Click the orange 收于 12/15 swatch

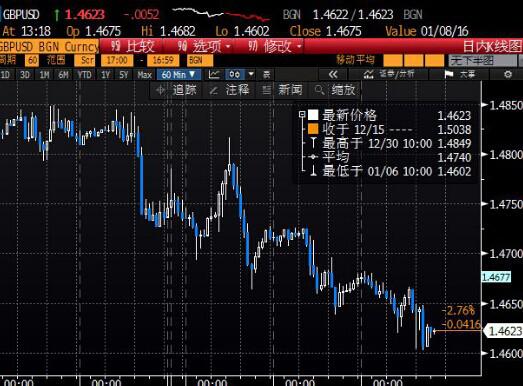(313, 129)
